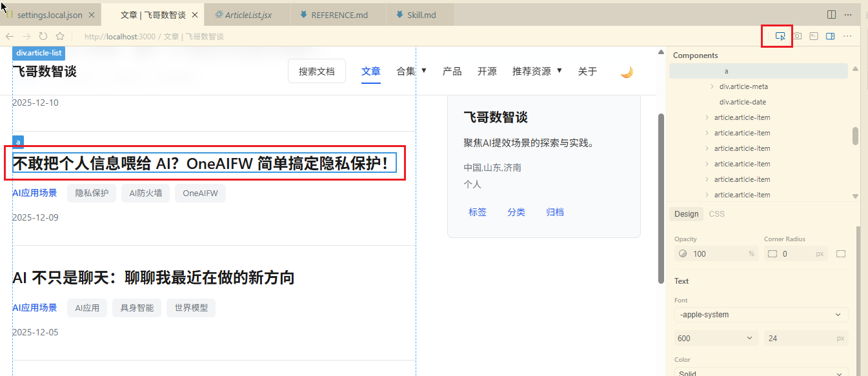Open font weight 600 dropdown
Image resolution: width=868 pixels, height=376 pixels.
click(x=716, y=338)
